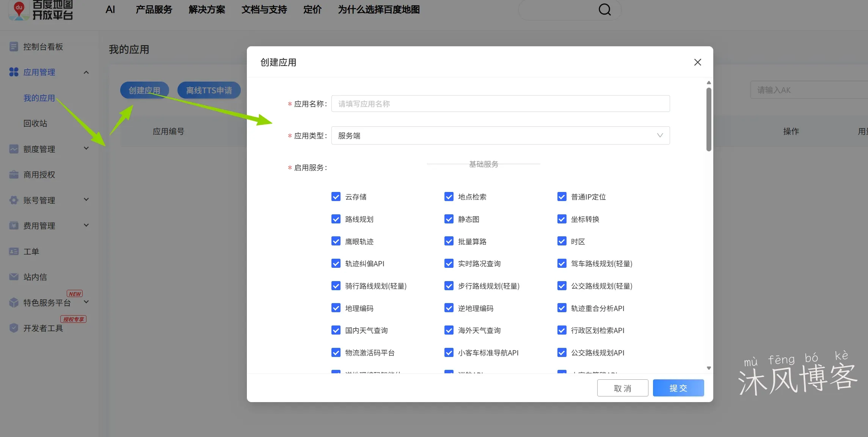The height and width of the screenshot is (437, 868).
Task: Click the 提交 submit button
Action: point(678,388)
